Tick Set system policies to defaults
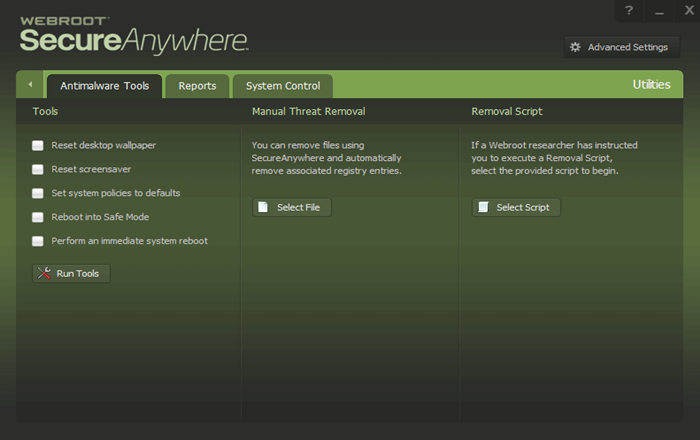 pyautogui.click(x=38, y=193)
